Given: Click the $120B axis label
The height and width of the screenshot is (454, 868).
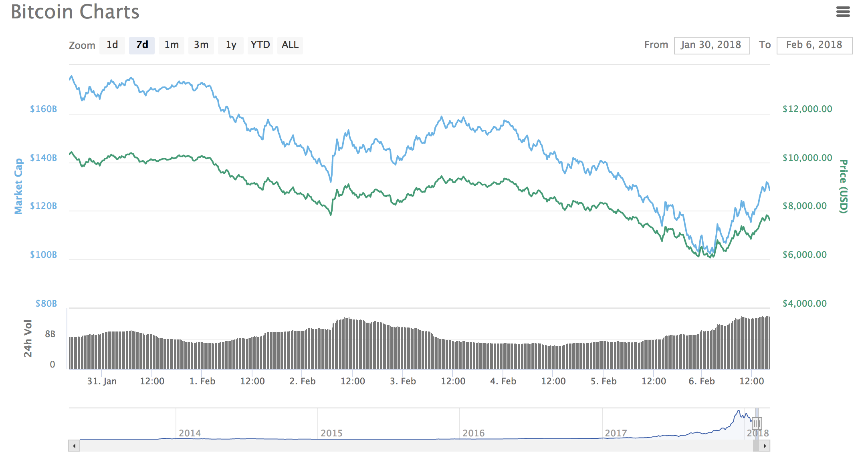Looking at the screenshot, I should point(43,206).
